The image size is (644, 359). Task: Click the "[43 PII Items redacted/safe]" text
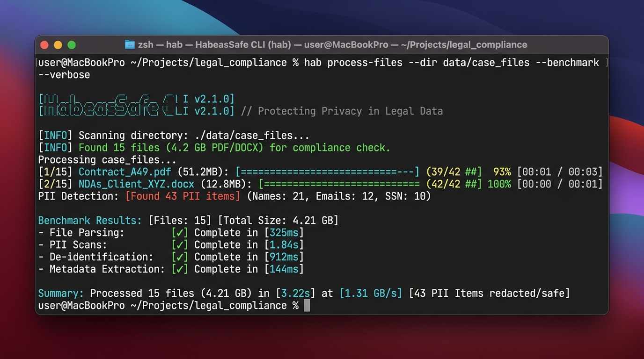pyautogui.click(x=490, y=293)
